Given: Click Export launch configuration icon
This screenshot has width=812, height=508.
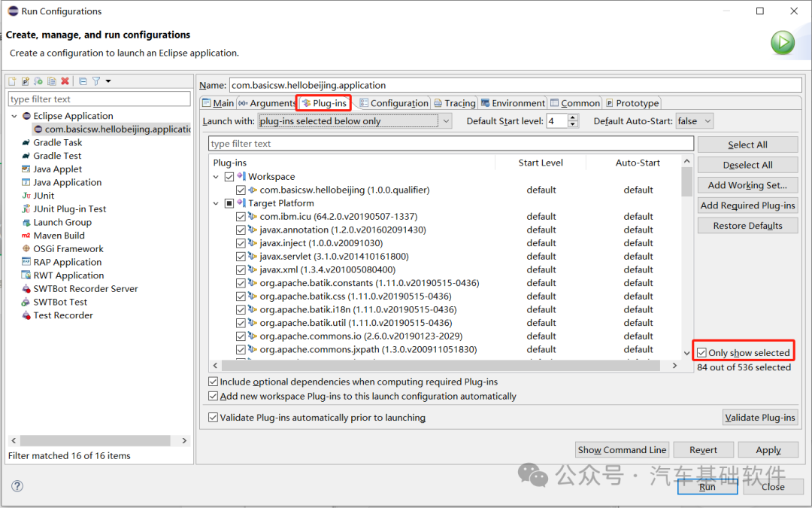Looking at the screenshot, I should pyautogui.click(x=38, y=81).
